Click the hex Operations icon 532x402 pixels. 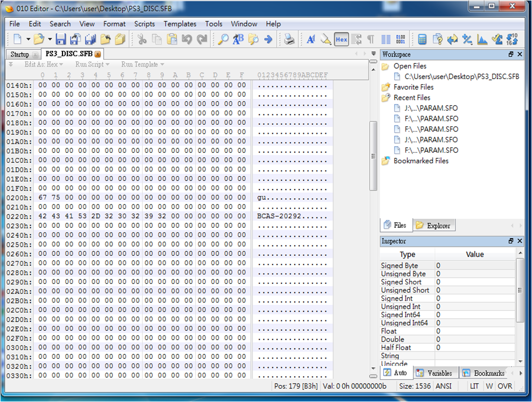(x=467, y=40)
